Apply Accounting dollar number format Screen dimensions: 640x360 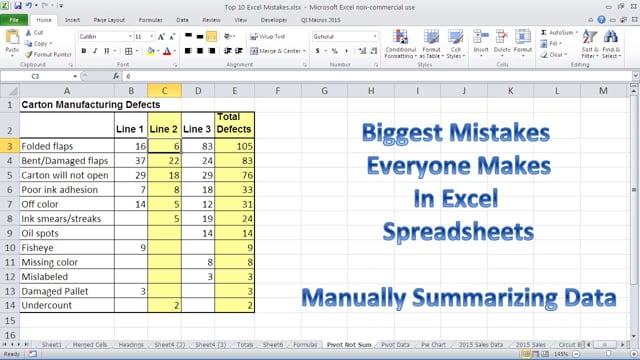(x=317, y=51)
